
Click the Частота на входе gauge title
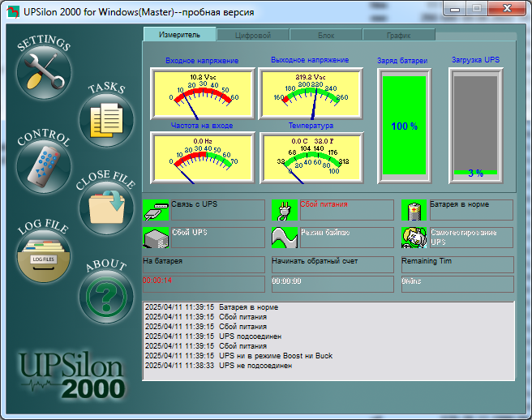[x=202, y=126]
